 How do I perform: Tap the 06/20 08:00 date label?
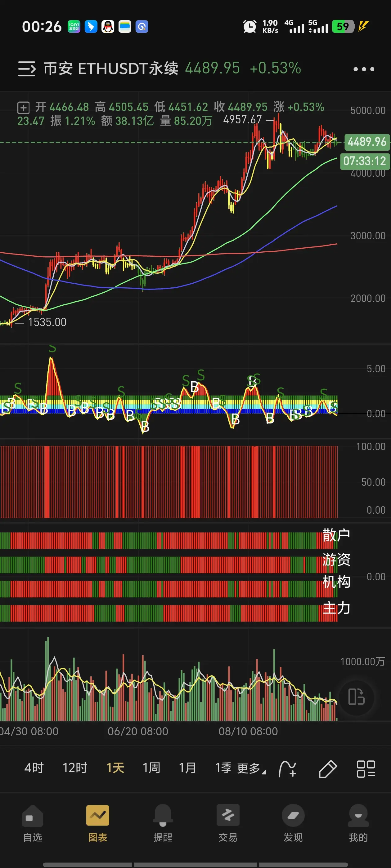138,731
